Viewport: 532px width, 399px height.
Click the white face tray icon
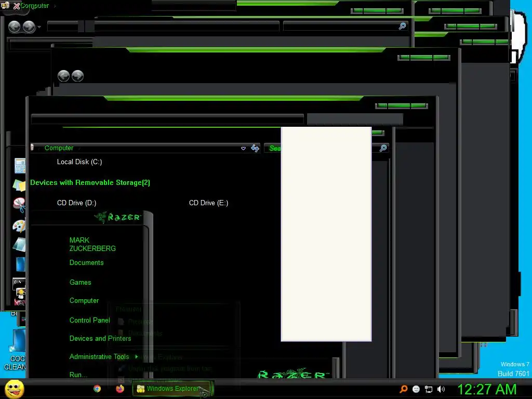click(x=416, y=389)
